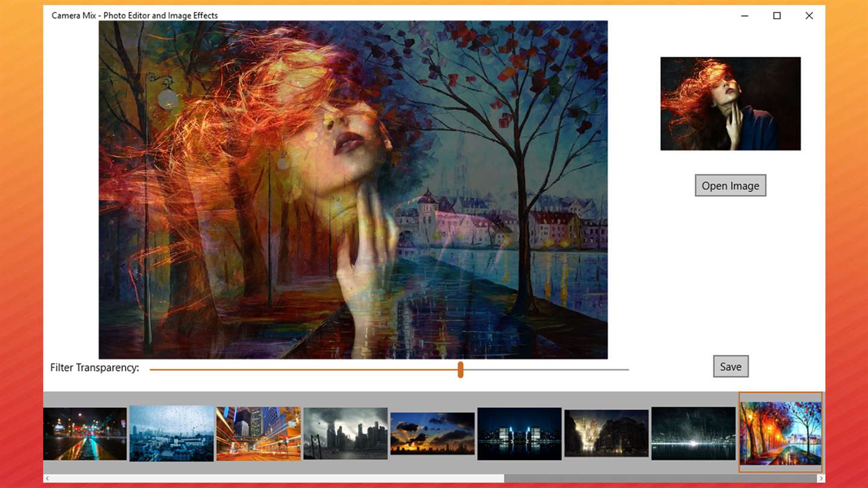Click the source portrait preview of red-haired woman
868x488 pixels.
tap(731, 104)
